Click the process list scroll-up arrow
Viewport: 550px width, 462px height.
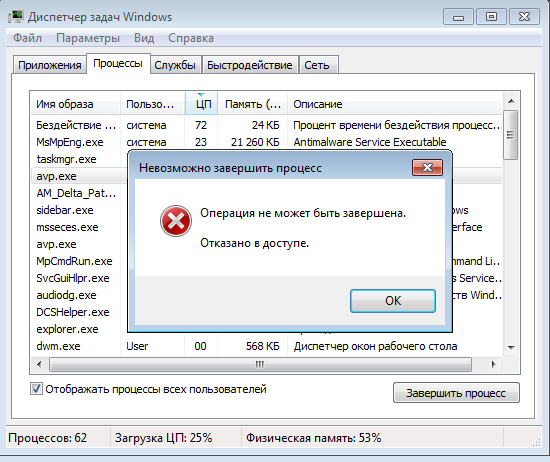[x=511, y=101]
